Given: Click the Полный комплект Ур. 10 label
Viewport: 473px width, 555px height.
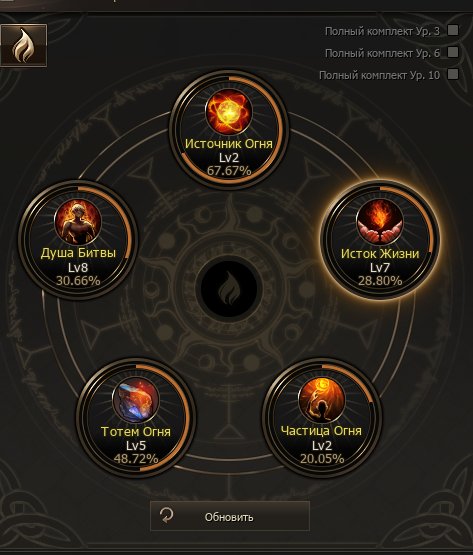Looking at the screenshot, I should tap(380, 75).
